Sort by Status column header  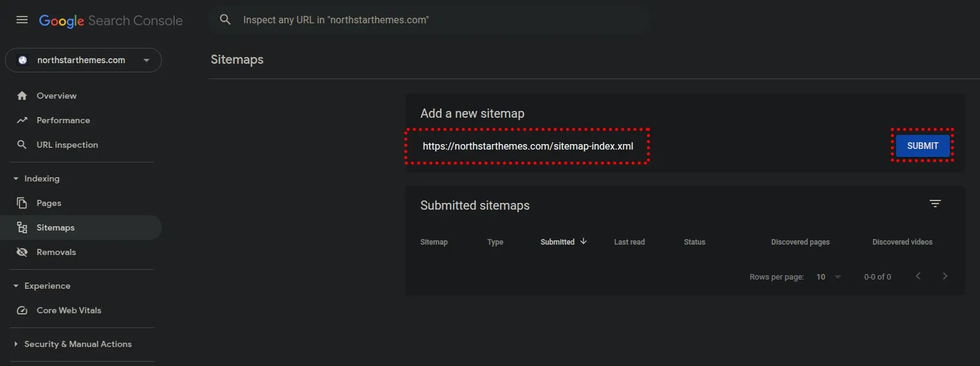coord(694,242)
